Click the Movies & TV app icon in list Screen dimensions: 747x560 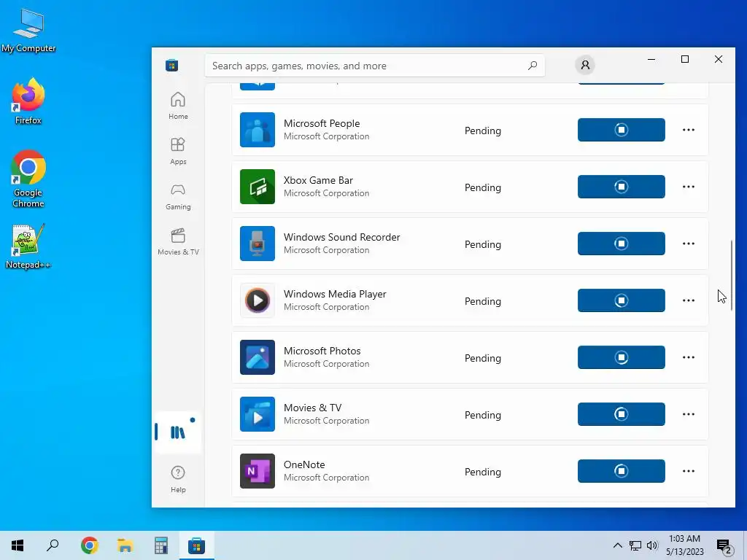258,414
